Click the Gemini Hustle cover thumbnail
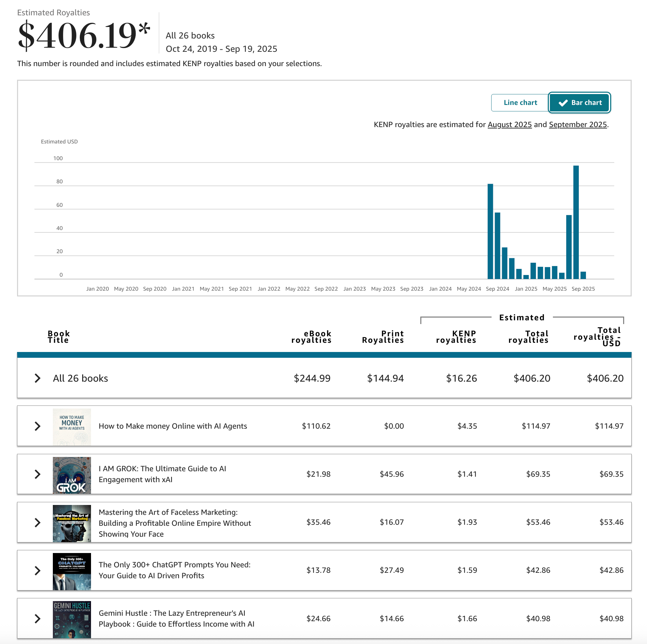This screenshot has width=647, height=644. coord(72,619)
